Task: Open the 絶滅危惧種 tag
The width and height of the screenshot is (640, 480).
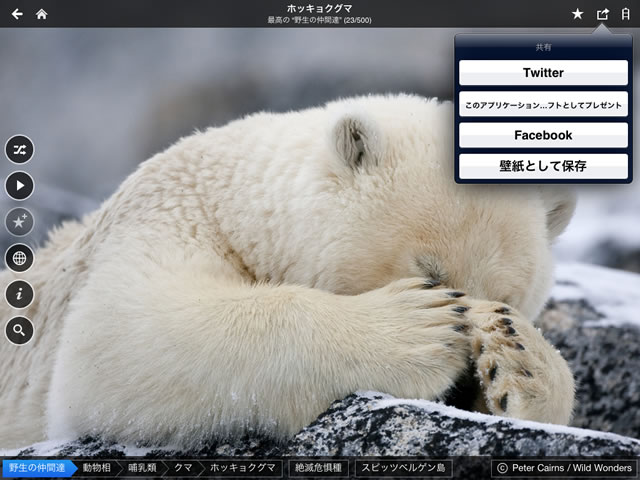Action: tap(318, 468)
